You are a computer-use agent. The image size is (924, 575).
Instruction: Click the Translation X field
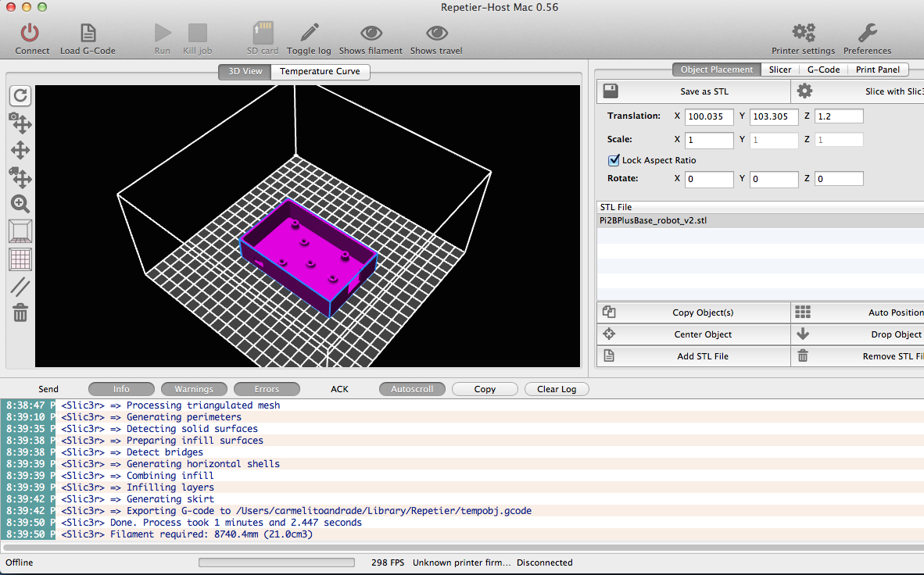709,116
